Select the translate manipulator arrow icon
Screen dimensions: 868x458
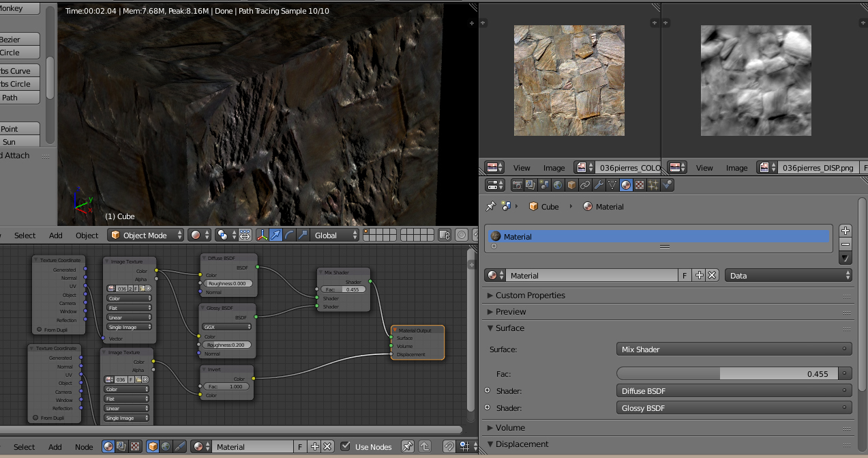coord(276,235)
